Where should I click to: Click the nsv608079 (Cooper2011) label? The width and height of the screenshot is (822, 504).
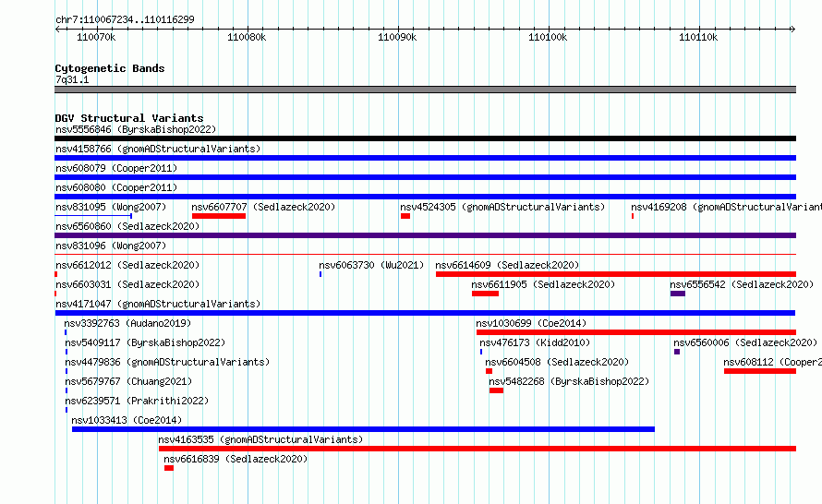[116, 168]
